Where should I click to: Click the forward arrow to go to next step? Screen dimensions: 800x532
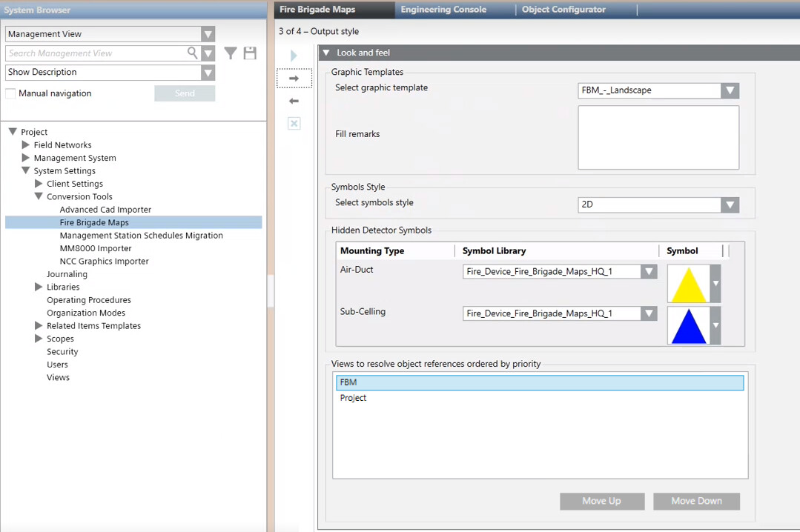(x=294, y=78)
